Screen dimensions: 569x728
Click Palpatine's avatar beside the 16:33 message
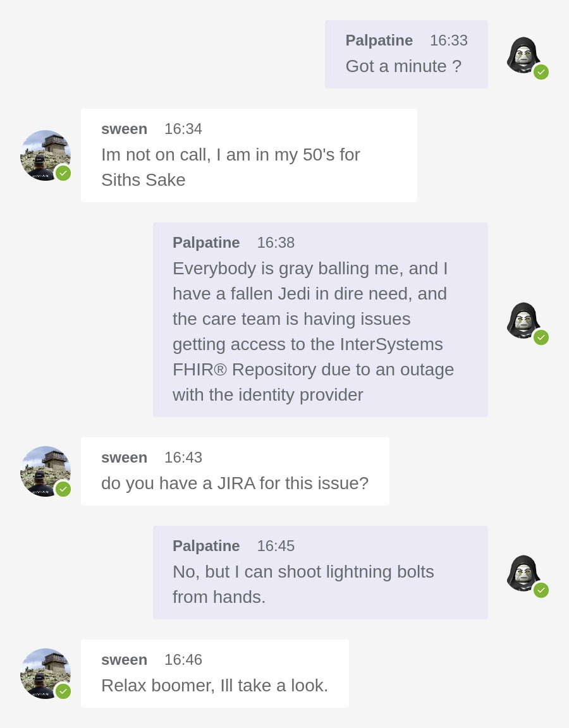pos(523,54)
